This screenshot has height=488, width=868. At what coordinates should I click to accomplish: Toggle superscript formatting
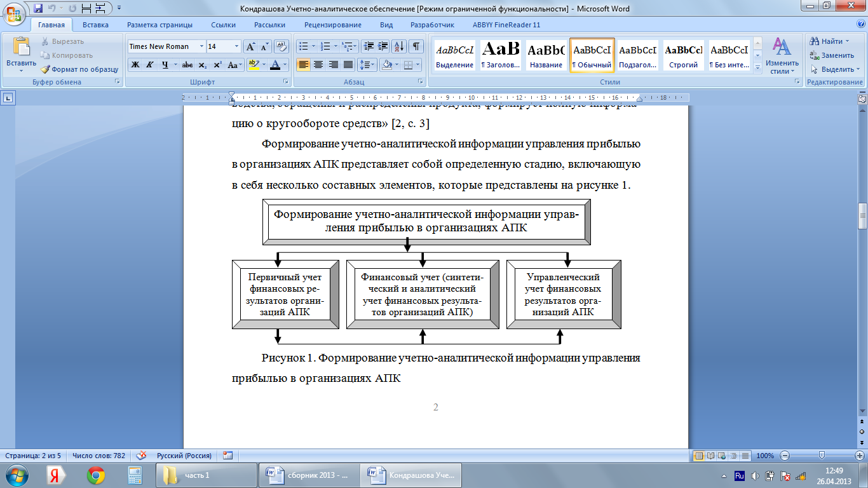[217, 65]
